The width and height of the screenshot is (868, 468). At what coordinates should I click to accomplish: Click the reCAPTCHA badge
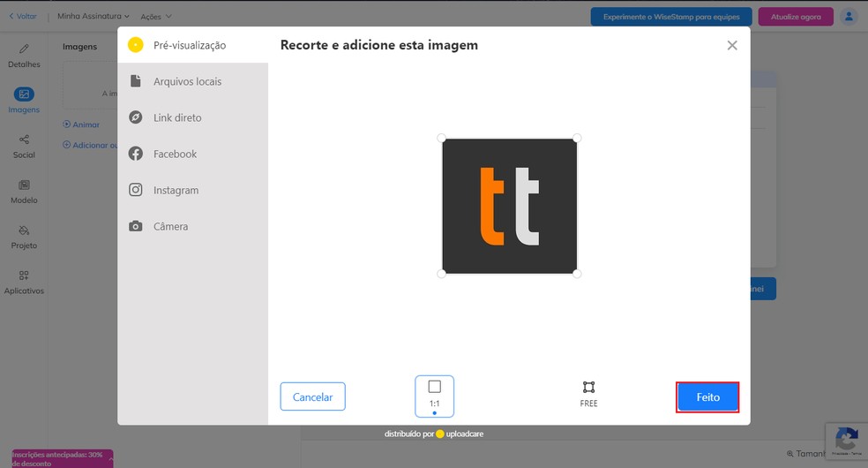click(847, 442)
